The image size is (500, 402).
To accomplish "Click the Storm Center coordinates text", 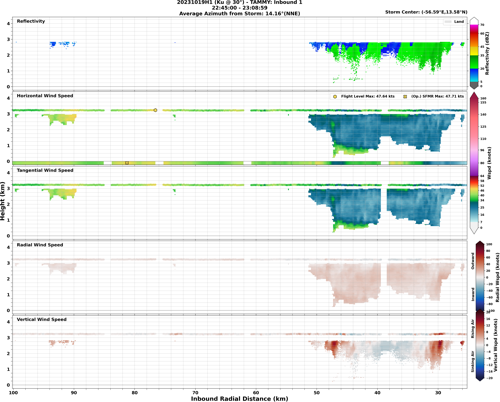I will pos(426,12).
